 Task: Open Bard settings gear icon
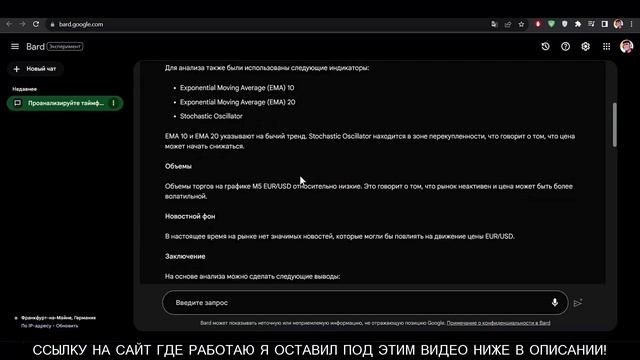[585, 47]
